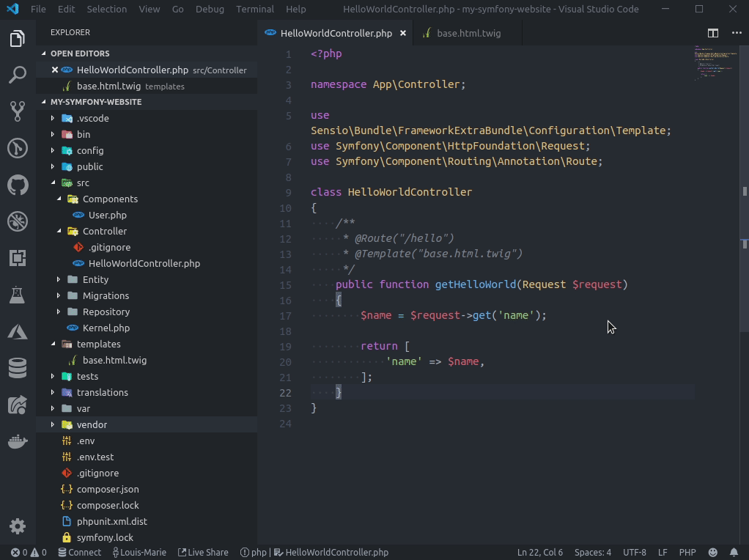The width and height of the screenshot is (749, 560).
Task: Open the Extensions view icon
Action: (x=18, y=259)
